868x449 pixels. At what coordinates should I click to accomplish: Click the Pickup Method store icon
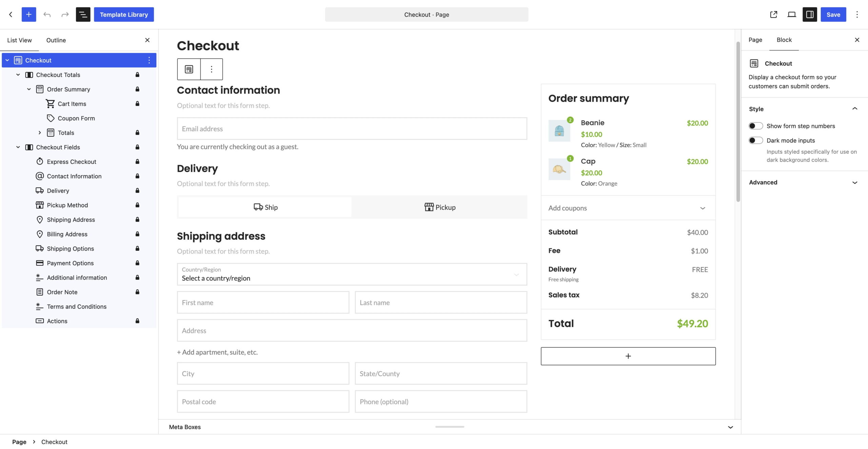pyautogui.click(x=40, y=205)
